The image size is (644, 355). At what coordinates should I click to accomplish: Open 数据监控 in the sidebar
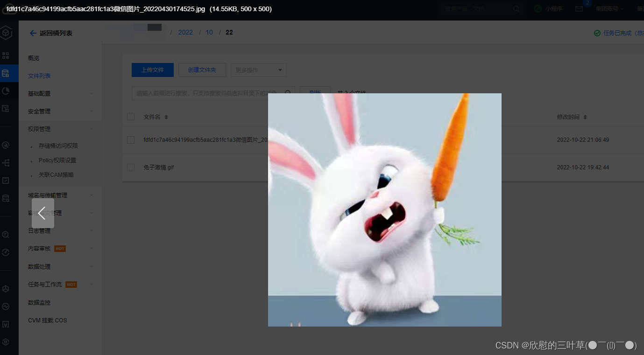pos(39,303)
